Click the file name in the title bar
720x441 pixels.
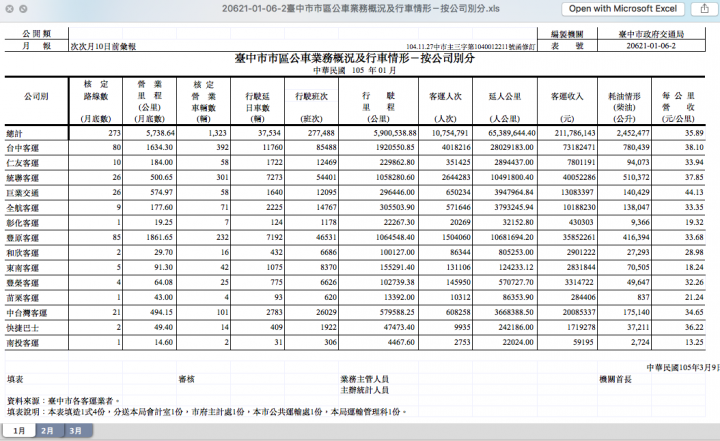(360, 9)
